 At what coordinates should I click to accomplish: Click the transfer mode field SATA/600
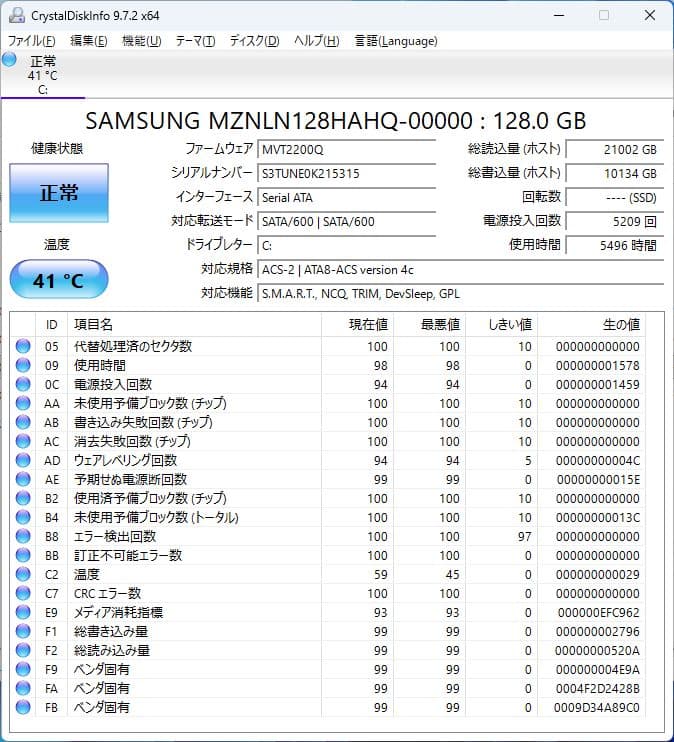(x=346, y=221)
